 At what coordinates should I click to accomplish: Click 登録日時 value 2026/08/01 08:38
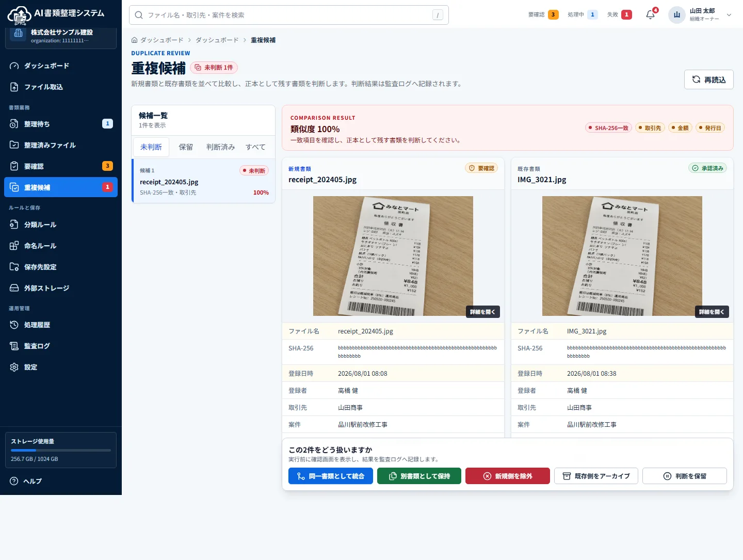point(591,374)
